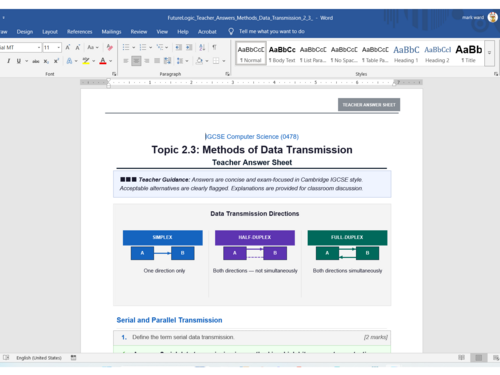Expand underline style options arrow
Viewport: 500px width, 375px height.
26,61
